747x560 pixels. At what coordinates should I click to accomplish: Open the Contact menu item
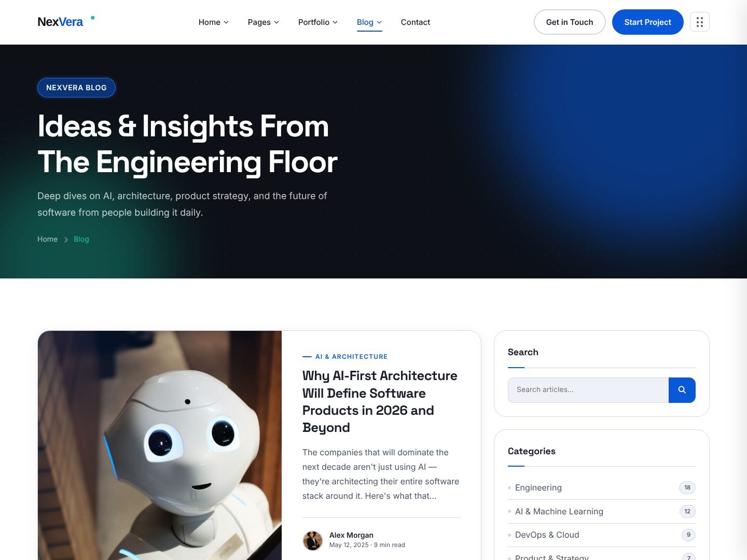pyautogui.click(x=416, y=22)
